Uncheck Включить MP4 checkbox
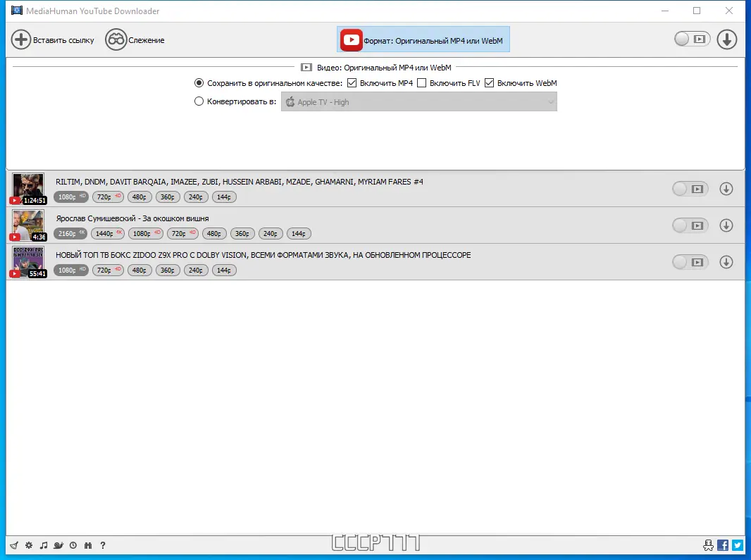This screenshot has width=751, height=560. pos(352,83)
